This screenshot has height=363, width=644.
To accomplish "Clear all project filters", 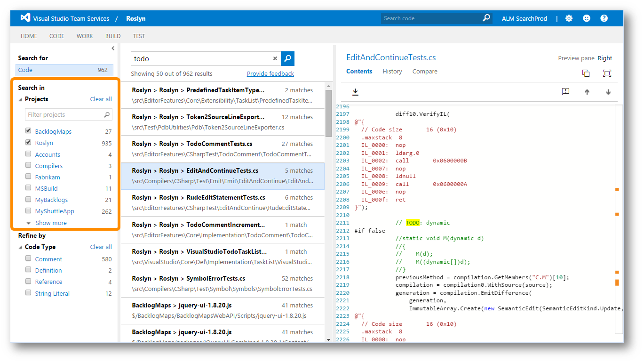I will (101, 99).
